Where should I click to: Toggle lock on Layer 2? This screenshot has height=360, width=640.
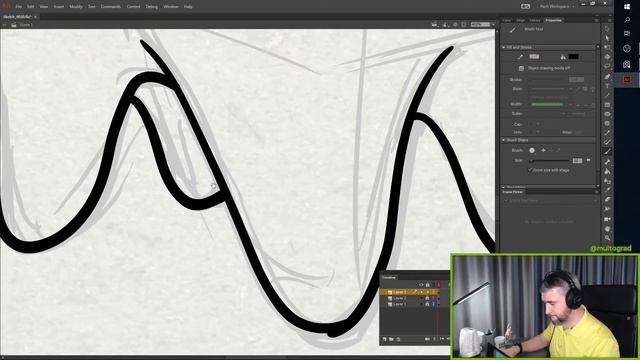point(427,298)
